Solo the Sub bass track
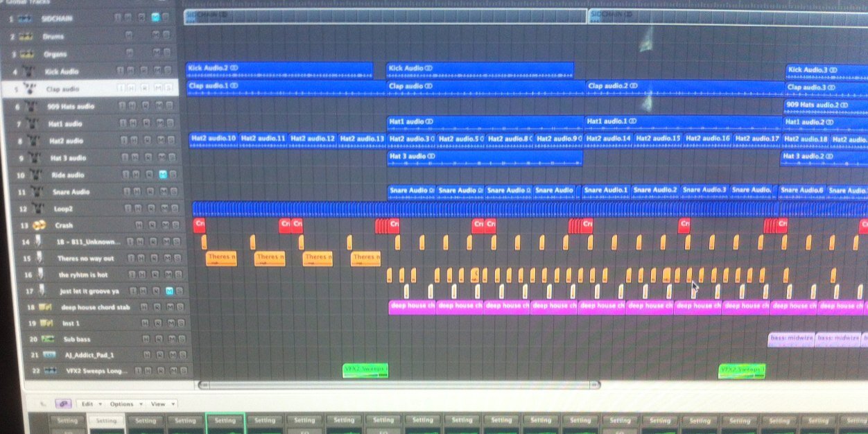Viewport: 868px width, 434px height. 181,339
